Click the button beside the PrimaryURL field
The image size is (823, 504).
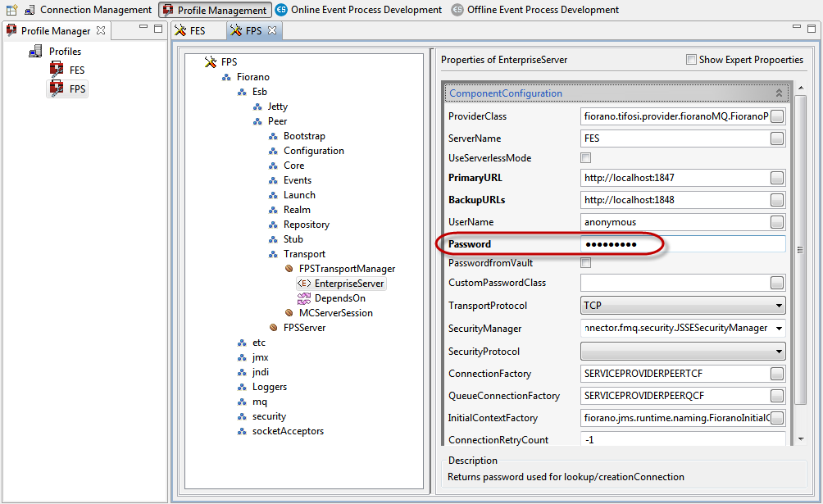pos(776,178)
